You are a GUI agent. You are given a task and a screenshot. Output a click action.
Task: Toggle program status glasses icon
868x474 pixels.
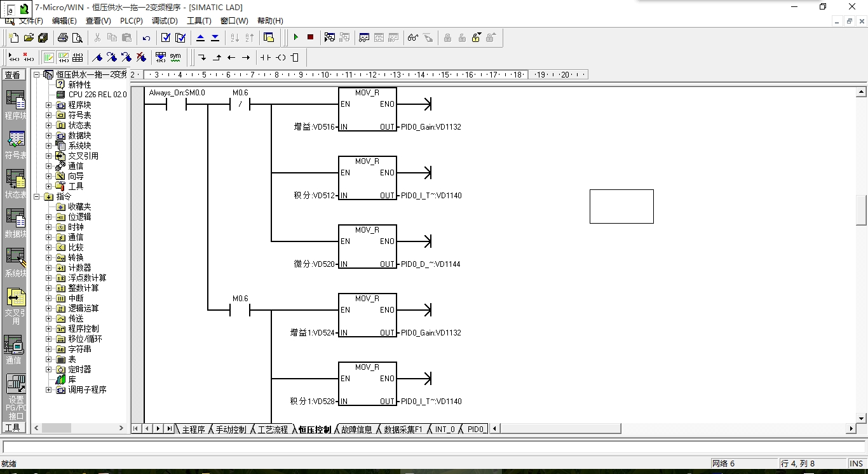[413, 37]
